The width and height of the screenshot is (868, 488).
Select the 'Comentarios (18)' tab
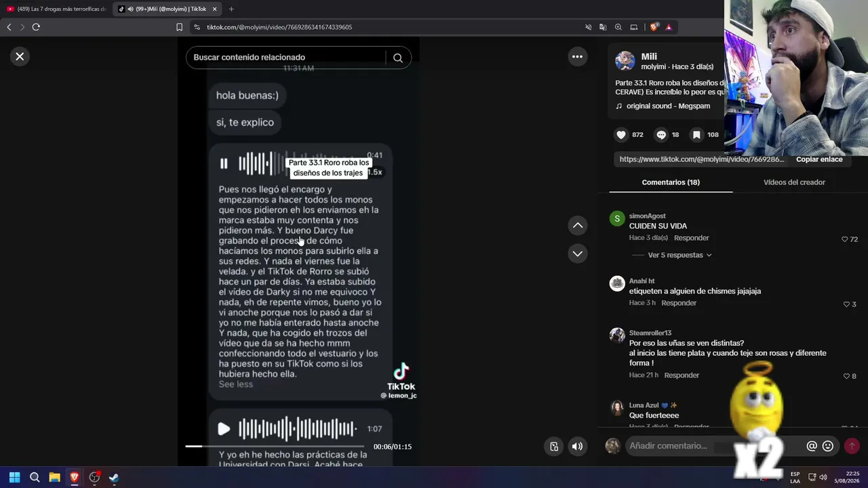pyautogui.click(x=671, y=182)
